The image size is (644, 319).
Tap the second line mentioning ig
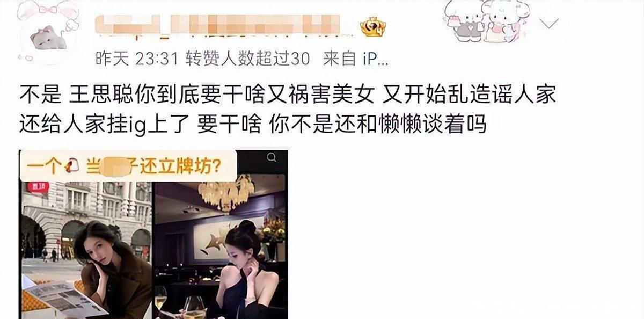253,125
